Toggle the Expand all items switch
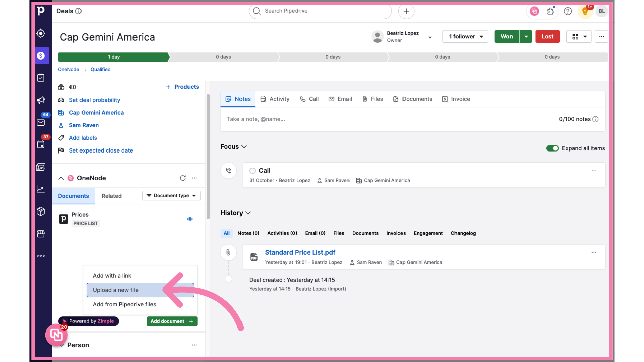 click(x=552, y=148)
